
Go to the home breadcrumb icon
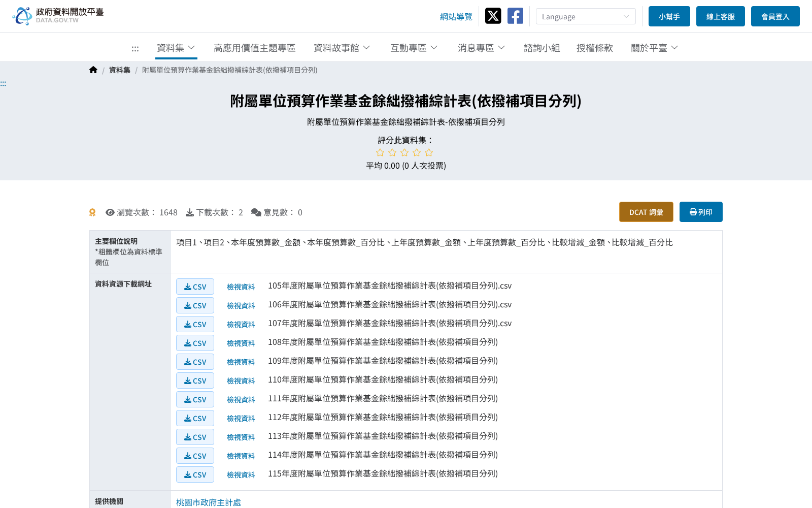93,70
